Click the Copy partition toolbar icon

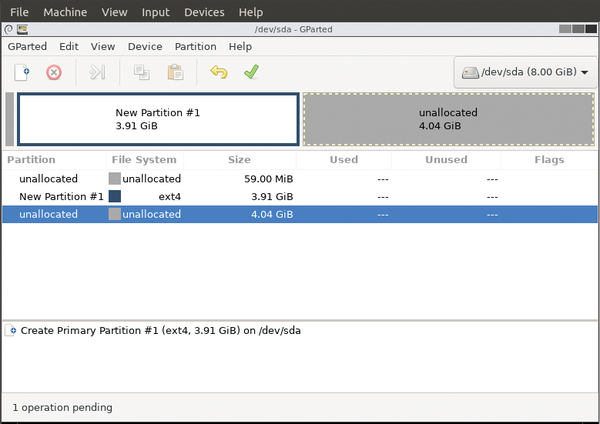(142, 72)
